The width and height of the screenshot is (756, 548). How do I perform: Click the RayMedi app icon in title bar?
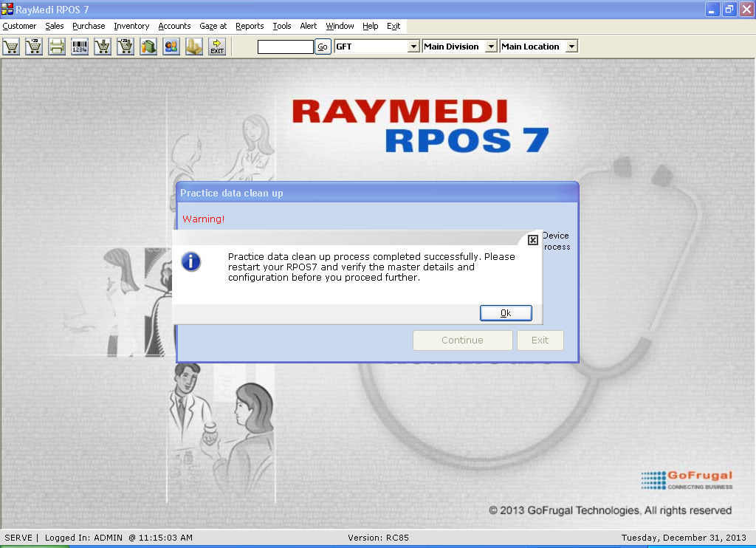(7, 9)
